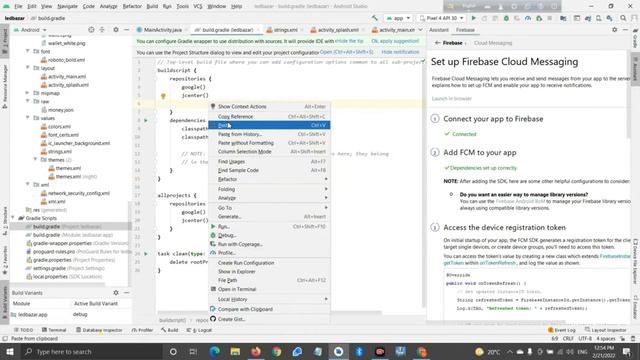Open the Profiler tool window

pos(142,330)
